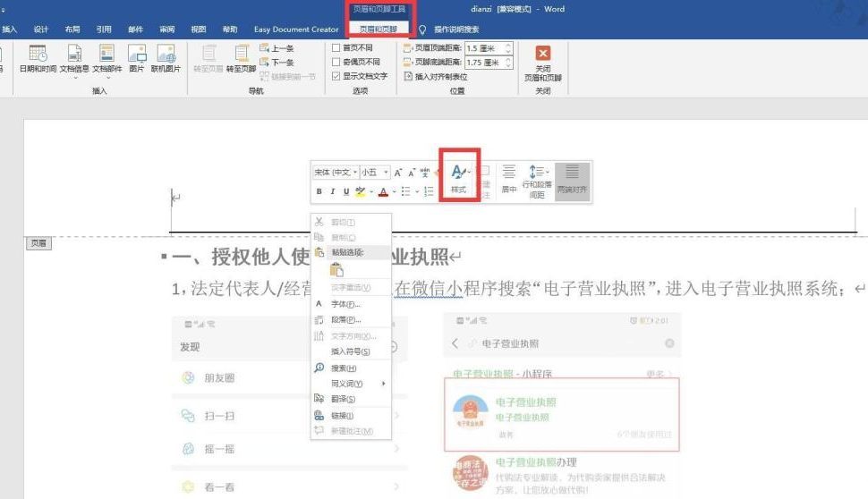
Task: Open the 文档信息 ribbon button
Action: [x=74, y=60]
